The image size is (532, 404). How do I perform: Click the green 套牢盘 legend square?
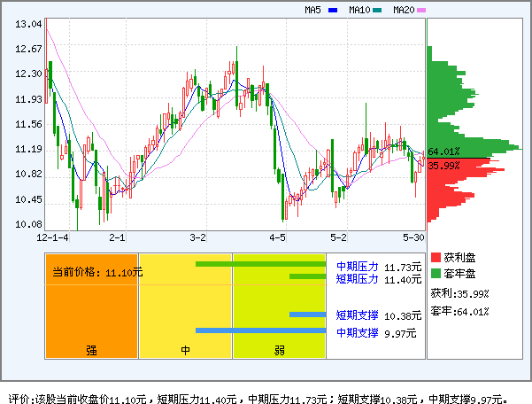pyautogui.click(x=436, y=273)
